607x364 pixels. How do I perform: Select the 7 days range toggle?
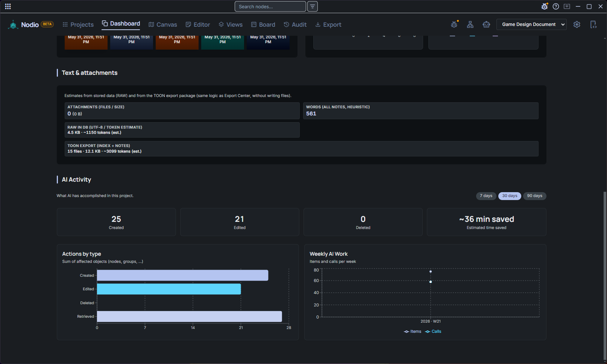pos(486,196)
